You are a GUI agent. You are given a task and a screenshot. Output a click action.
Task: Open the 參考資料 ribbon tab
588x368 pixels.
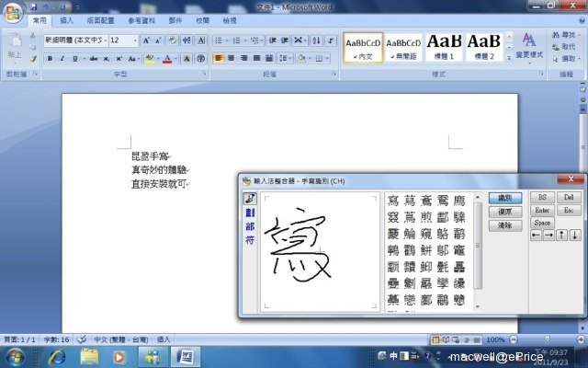(x=141, y=20)
